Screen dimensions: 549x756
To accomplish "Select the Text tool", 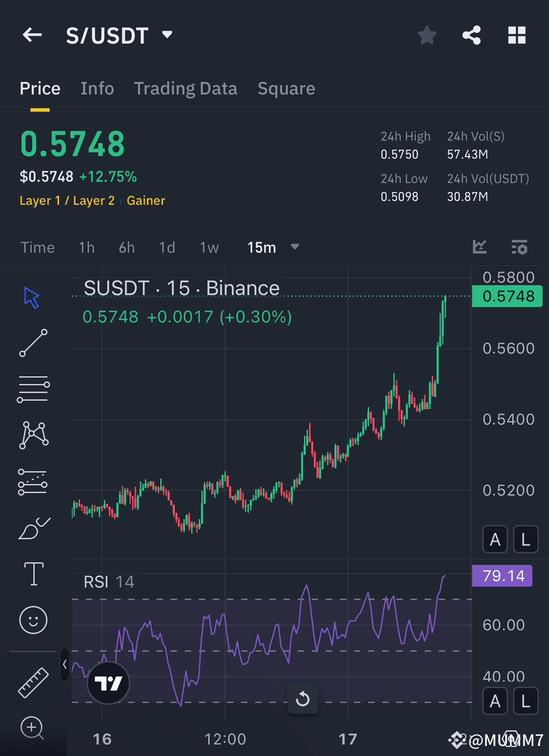I will [34, 574].
